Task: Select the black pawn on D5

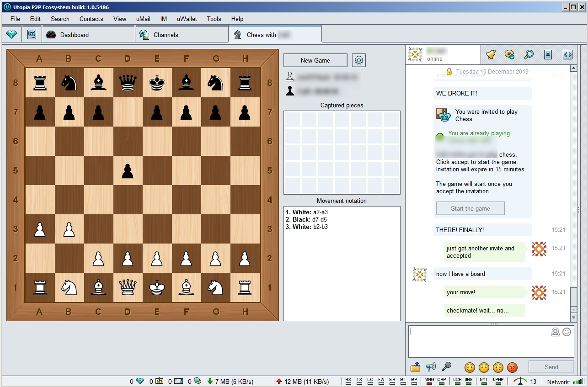Action: [128, 170]
